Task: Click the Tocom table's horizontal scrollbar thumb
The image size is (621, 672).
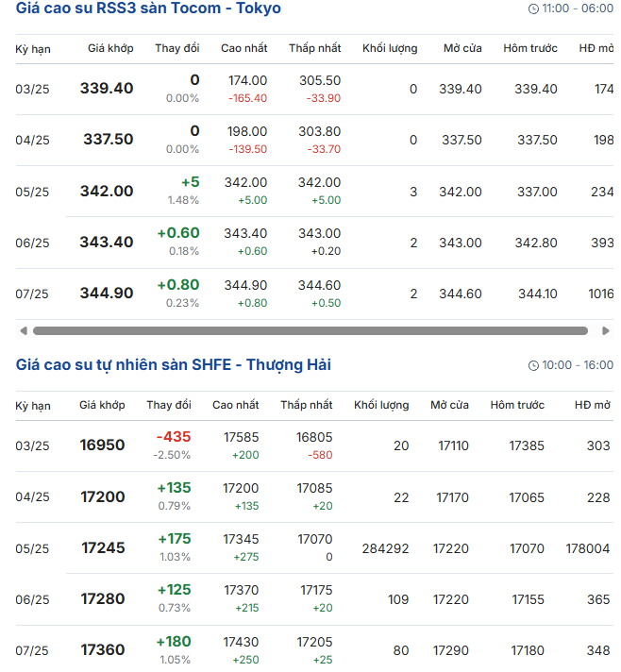Action: 310,331
